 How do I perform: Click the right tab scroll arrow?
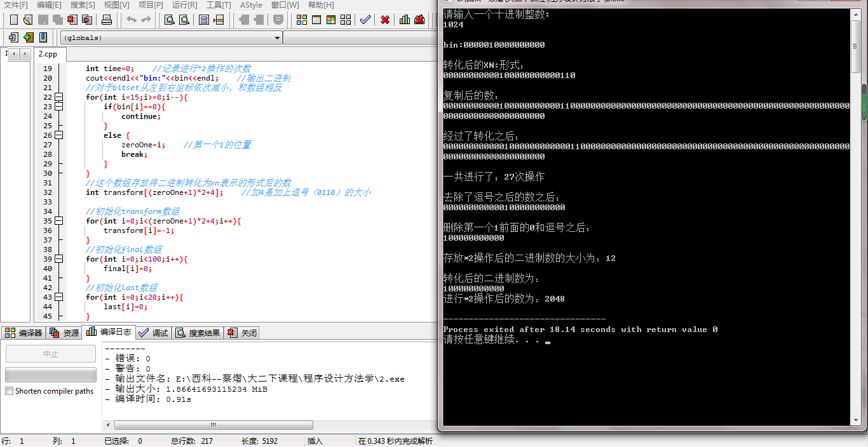point(25,54)
